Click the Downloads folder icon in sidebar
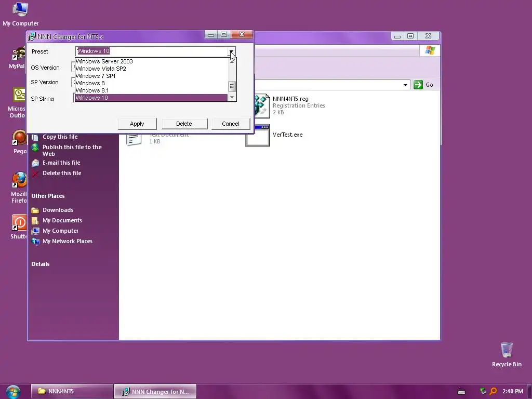This screenshot has width=532, height=399. (35, 210)
